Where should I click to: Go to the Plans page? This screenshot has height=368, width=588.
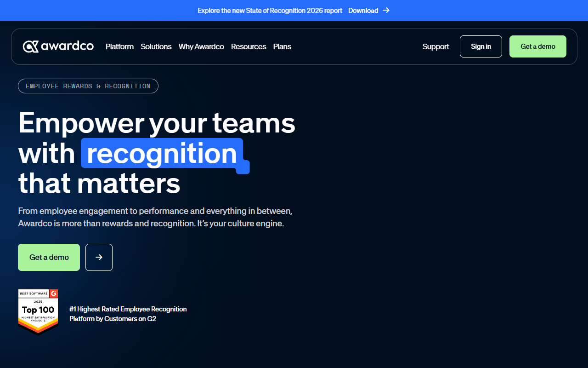coord(282,46)
